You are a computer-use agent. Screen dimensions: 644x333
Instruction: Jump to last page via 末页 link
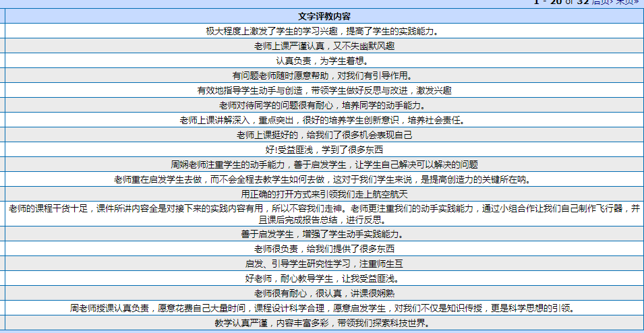(626, 3)
